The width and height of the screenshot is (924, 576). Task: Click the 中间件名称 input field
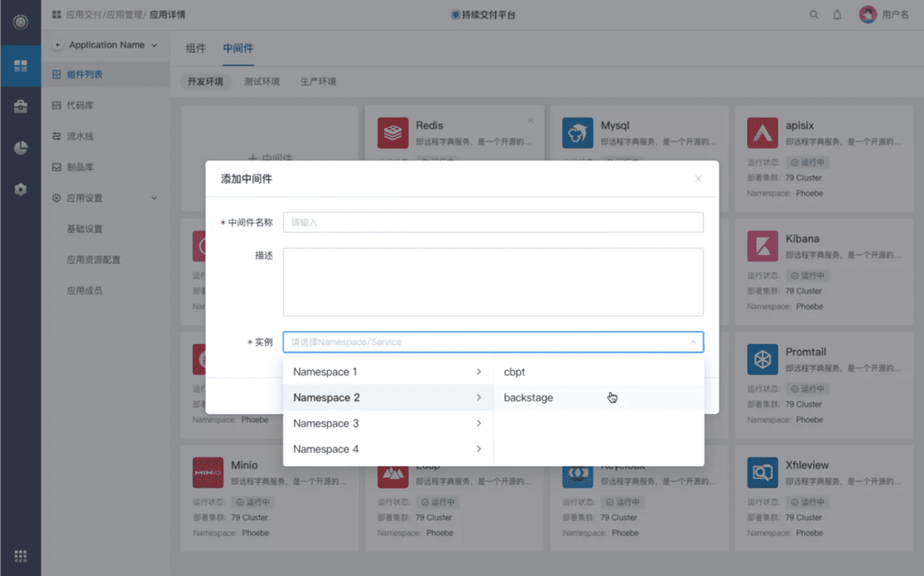point(493,222)
